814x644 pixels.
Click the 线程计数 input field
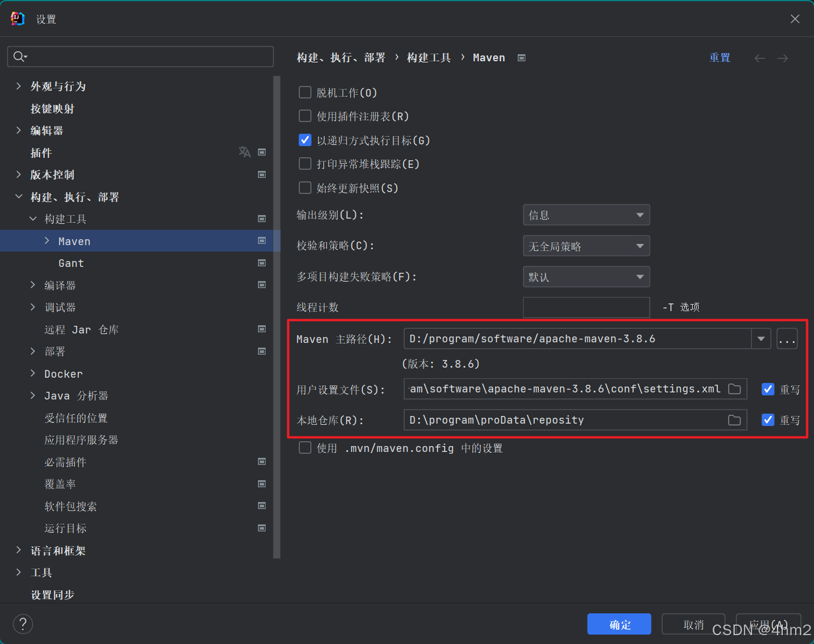click(x=587, y=308)
